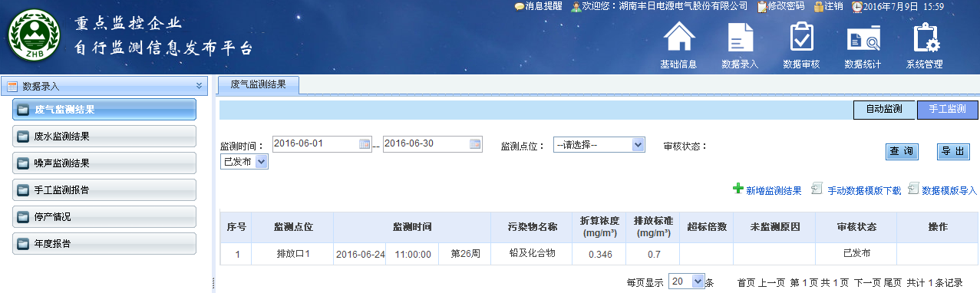
Task: Click the 导出 button
Action: pos(953,152)
